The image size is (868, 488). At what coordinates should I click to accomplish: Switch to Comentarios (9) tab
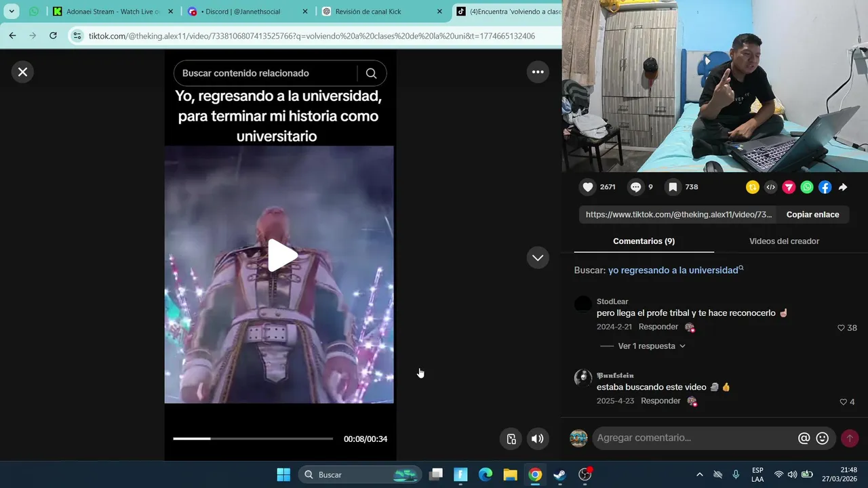click(644, 241)
